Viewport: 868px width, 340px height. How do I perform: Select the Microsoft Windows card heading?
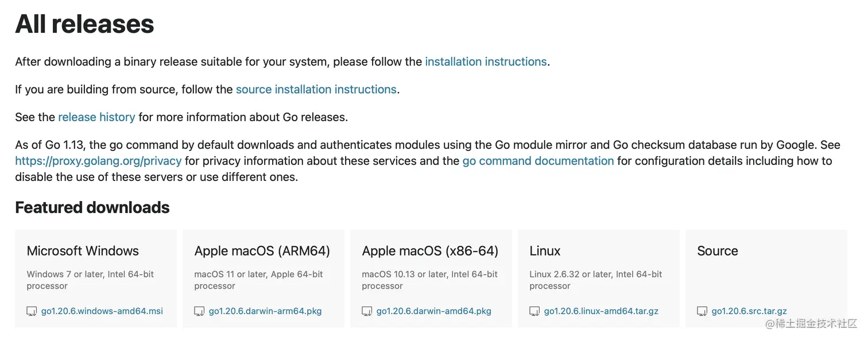tap(83, 251)
